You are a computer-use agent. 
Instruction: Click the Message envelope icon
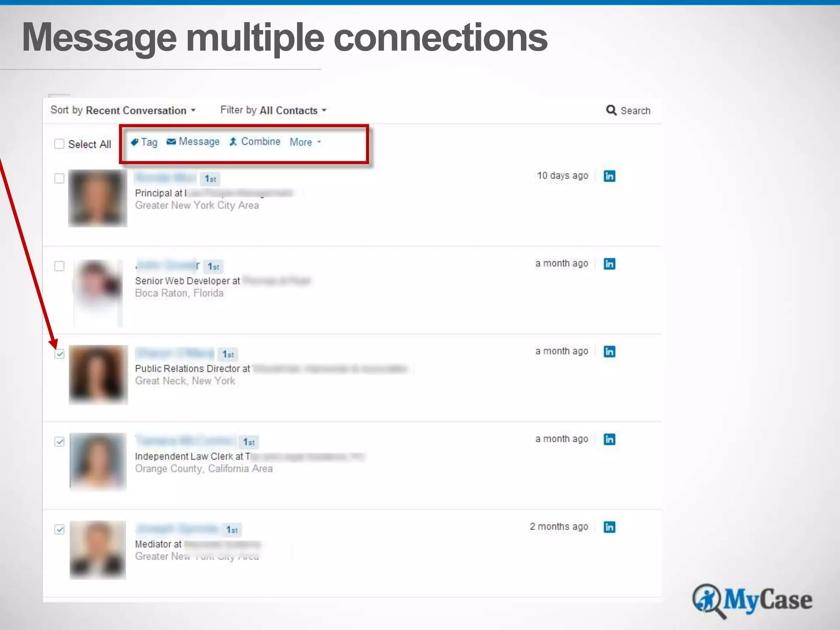pos(171,142)
